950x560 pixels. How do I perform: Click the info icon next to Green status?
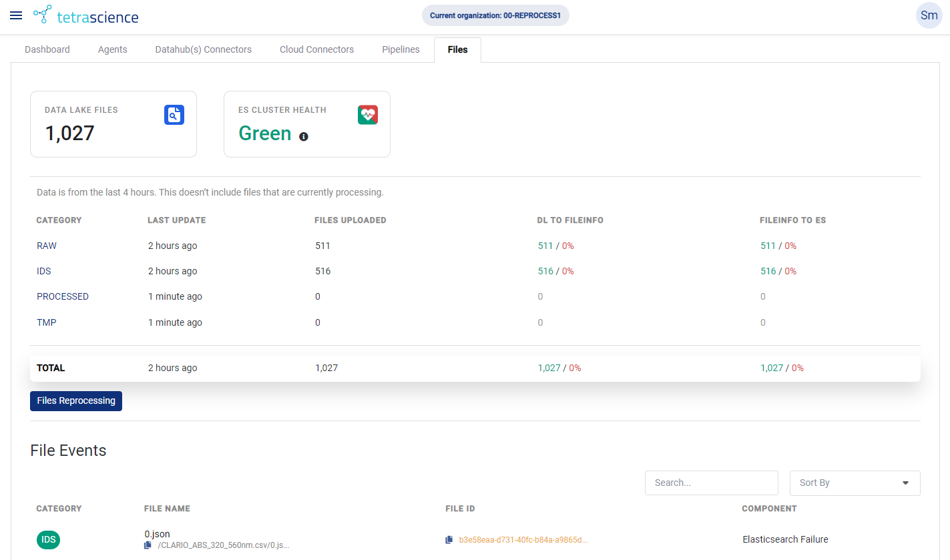[304, 136]
